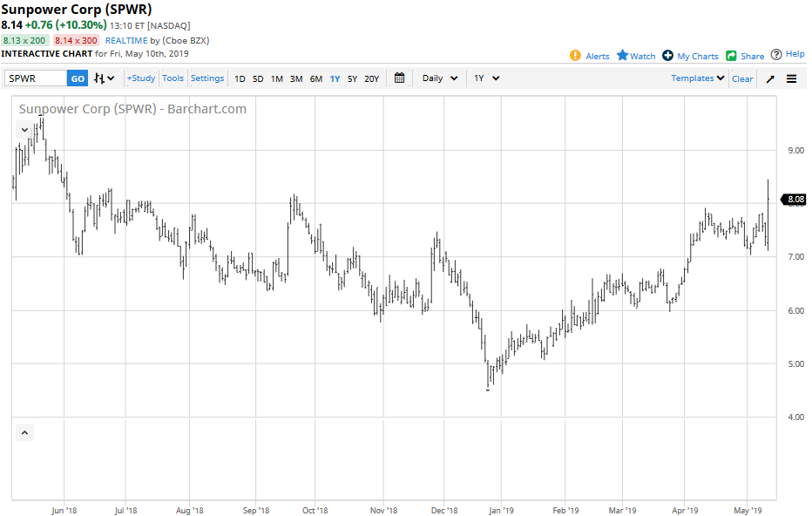Screen dimensions: 812x516
Task: Select the 6M time range
Action: (316, 78)
